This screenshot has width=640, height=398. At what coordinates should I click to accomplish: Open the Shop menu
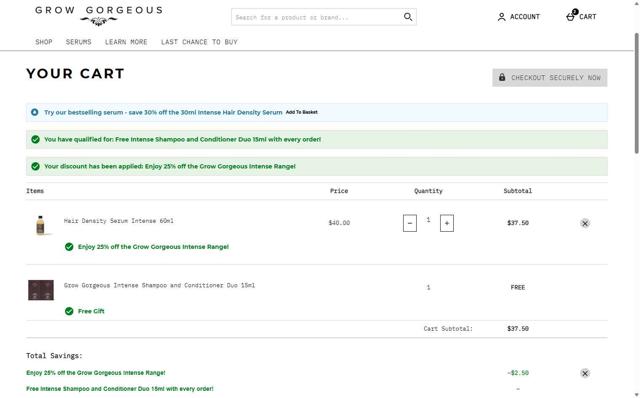click(44, 42)
